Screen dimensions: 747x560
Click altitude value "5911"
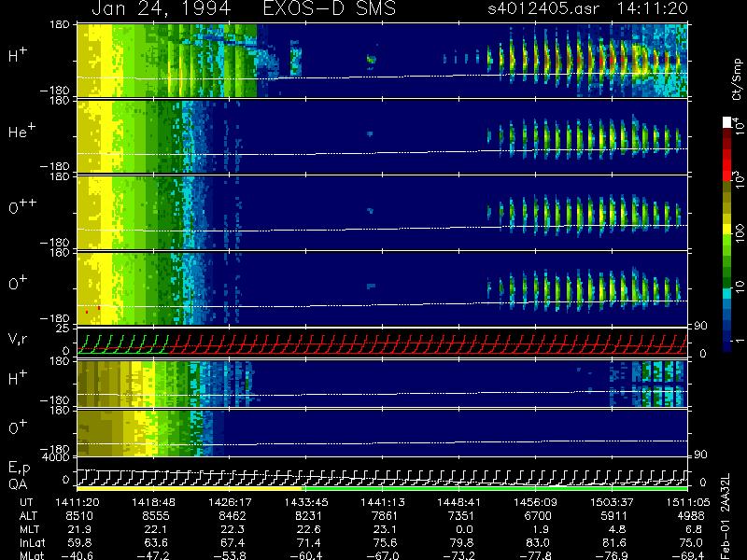click(614, 516)
